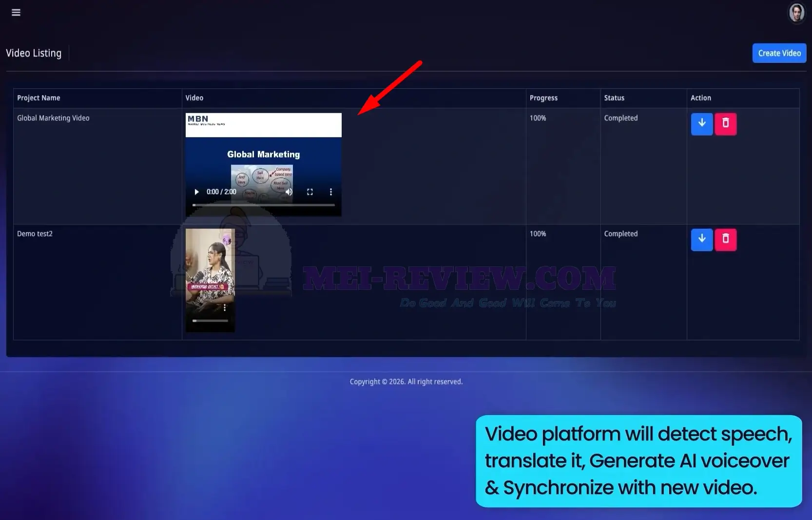Delete the Global Marketing Video
Image resolution: width=812 pixels, height=520 pixels.
click(725, 124)
